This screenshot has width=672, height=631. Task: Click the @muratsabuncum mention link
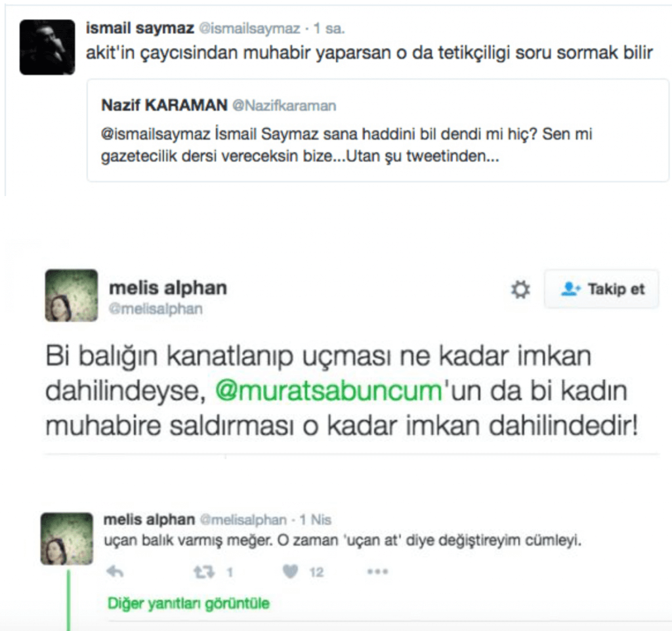pos(328,391)
